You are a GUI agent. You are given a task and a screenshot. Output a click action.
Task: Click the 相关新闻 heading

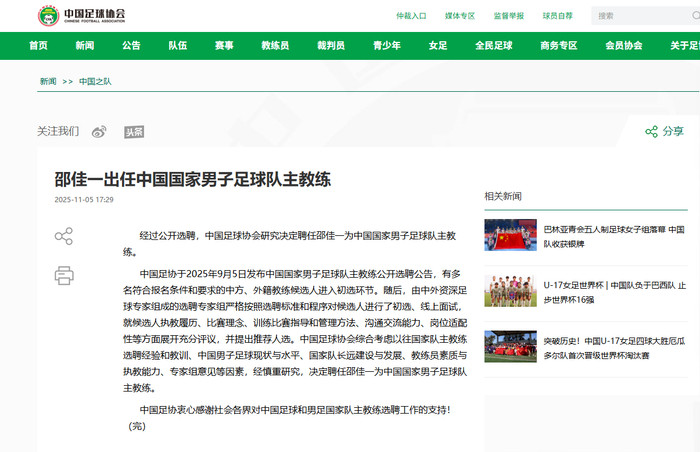503,196
